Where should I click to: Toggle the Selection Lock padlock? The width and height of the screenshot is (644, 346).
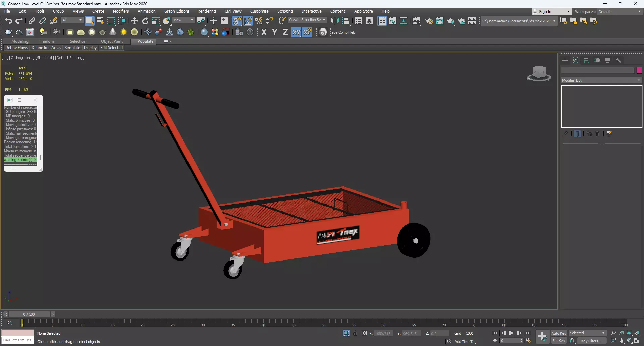[355, 333]
